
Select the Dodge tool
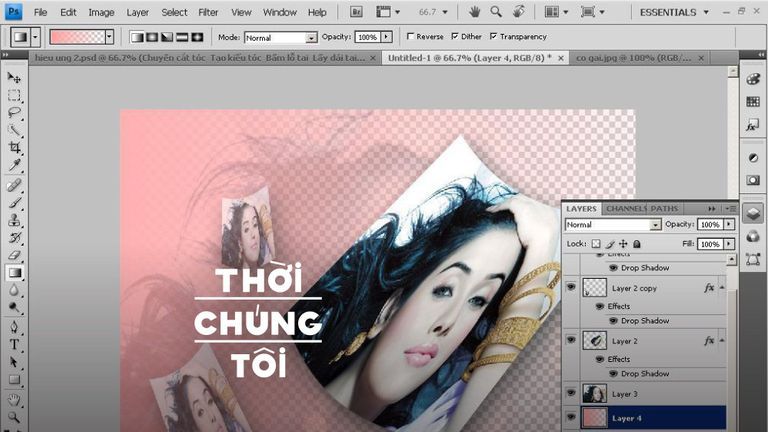tap(14, 308)
